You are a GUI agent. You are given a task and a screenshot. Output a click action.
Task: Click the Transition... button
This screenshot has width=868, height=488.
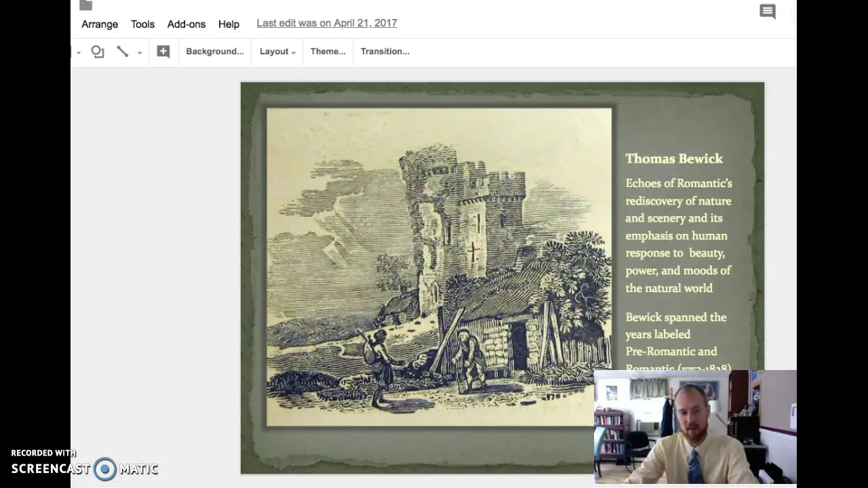pyautogui.click(x=385, y=52)
